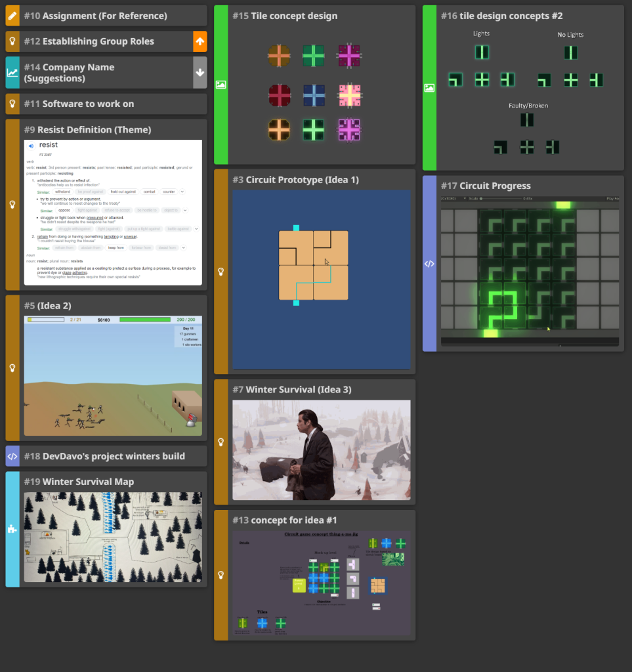Open #18 DevDavo's project winters build

click(104, 456)
